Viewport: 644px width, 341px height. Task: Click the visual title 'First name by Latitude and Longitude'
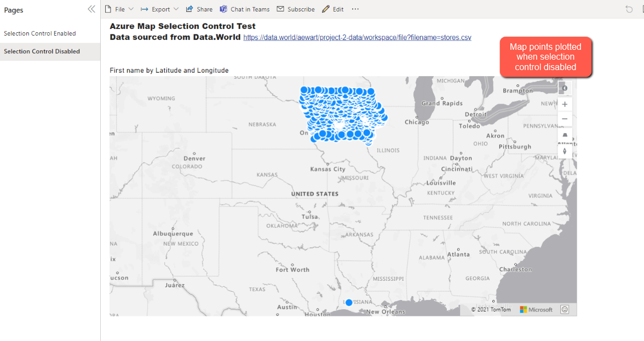tap(169, 71)
